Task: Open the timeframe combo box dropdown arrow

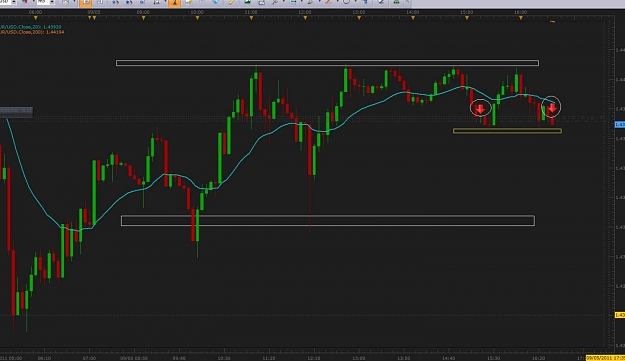Action: [x=52, y=2]
